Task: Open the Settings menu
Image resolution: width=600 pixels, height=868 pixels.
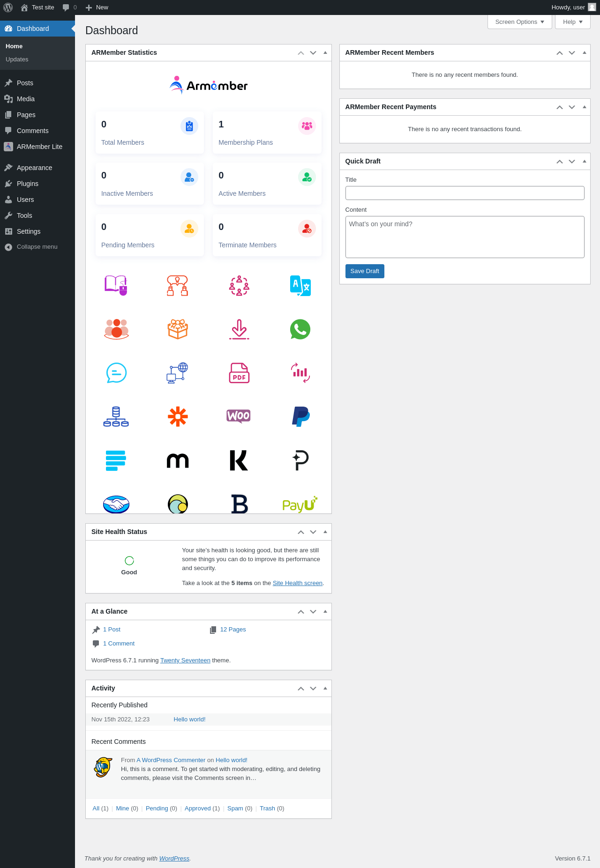Action: click(37, 231)
